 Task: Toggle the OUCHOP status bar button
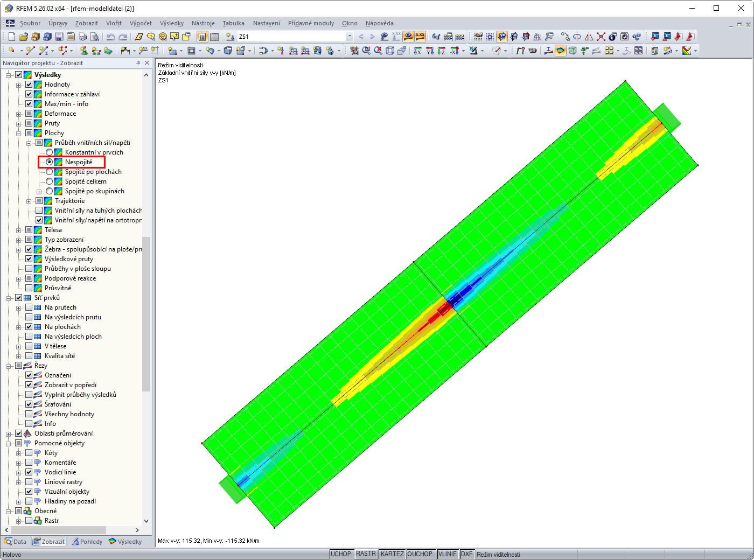click(x=420, y=554)
